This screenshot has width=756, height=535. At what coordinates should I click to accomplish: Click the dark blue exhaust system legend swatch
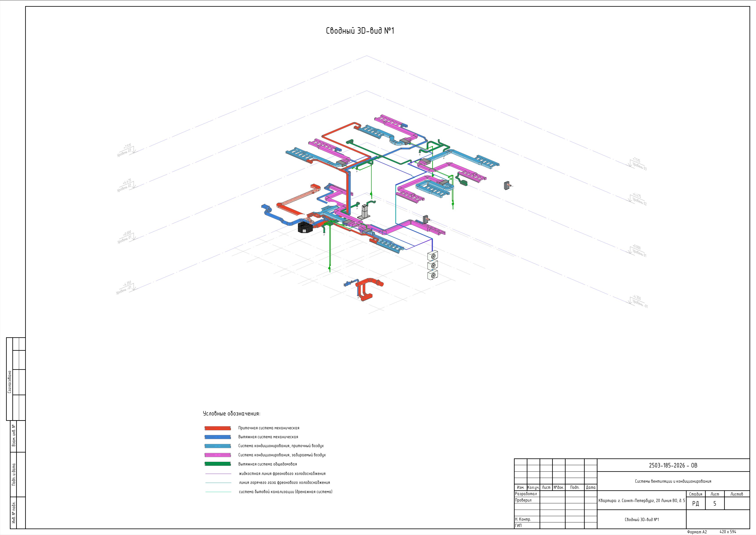[x=218, y=437]
